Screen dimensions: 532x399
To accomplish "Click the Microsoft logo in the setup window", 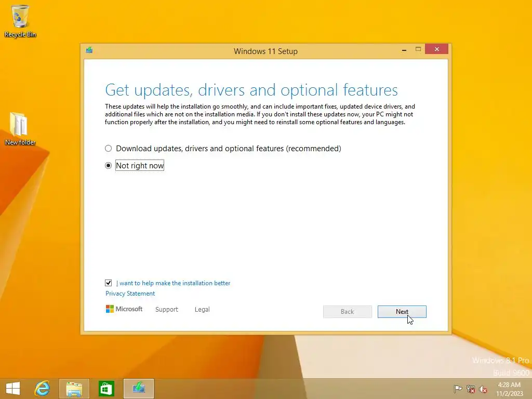I will 124,309.
